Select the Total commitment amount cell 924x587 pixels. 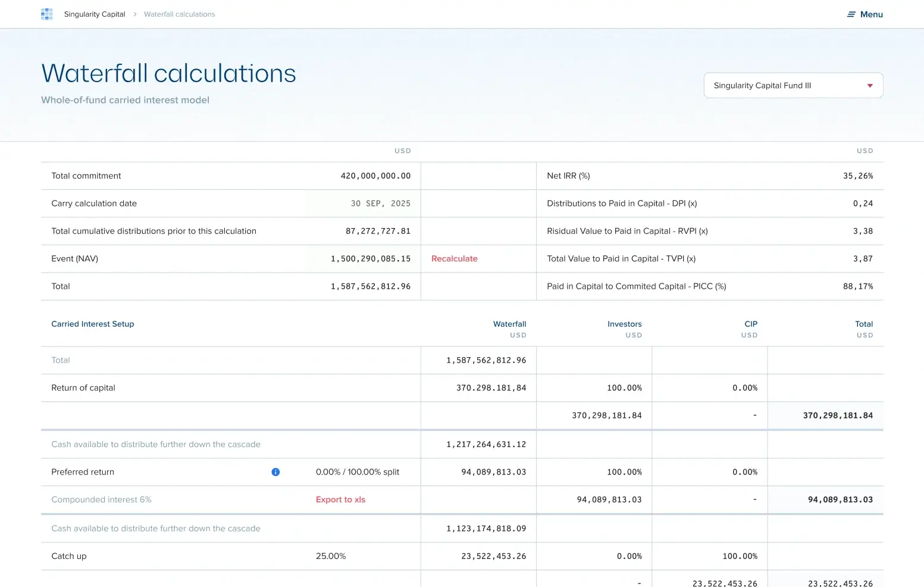[375, 176]
